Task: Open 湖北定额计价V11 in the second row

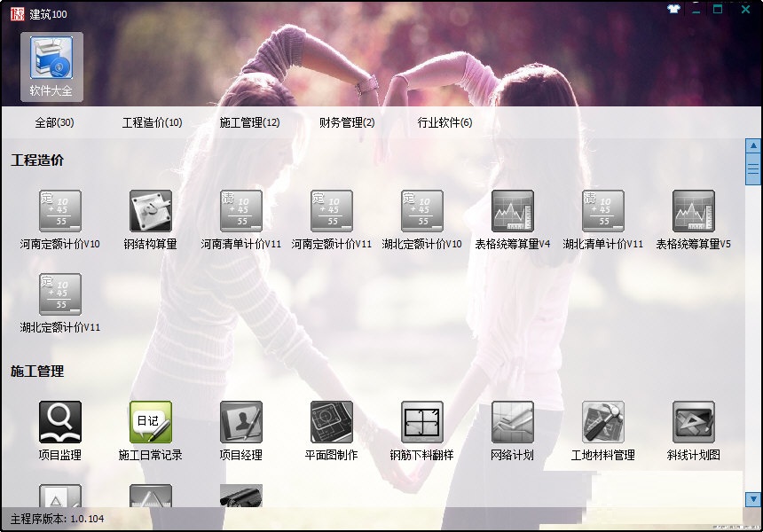Action: (x=59, y=293)
